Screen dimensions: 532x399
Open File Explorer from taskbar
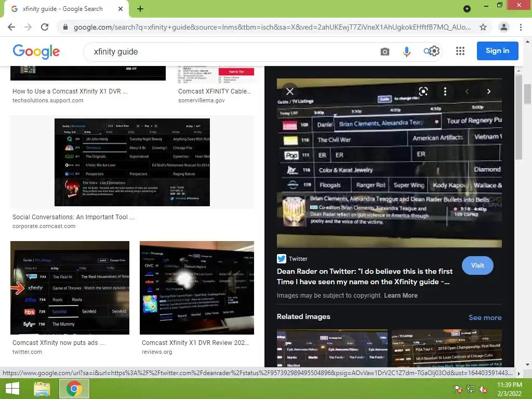pos(42,389)
